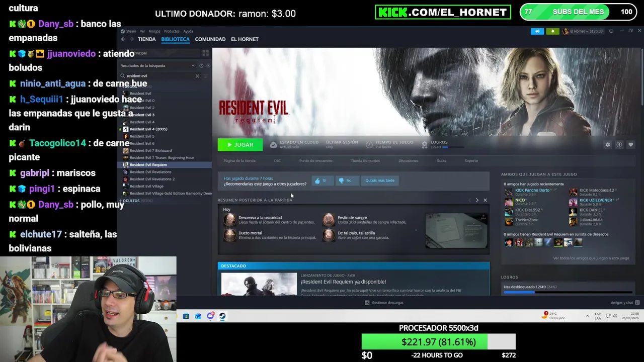Click the Festín de sangre achievement icon
644x362 pixels.
pos(329,220)
